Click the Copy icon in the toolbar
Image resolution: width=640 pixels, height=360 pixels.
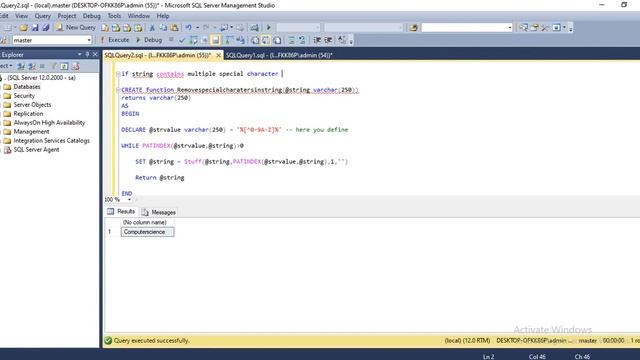click(x=163, y=28)
